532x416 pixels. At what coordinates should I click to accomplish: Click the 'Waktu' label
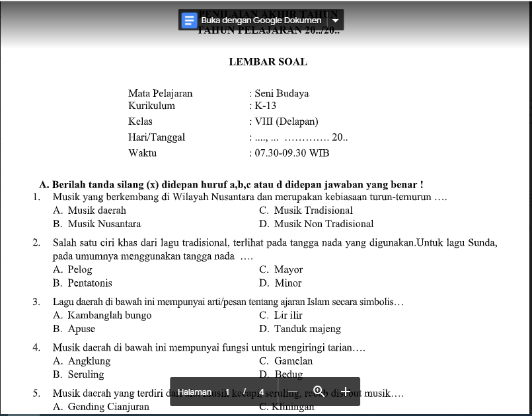[143, 153]
